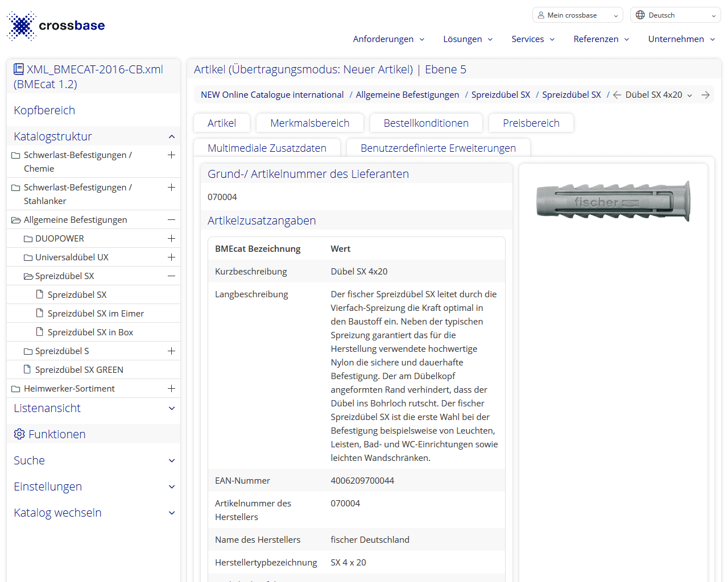The height and width of the screenshot is (582, 728).
Task: Open the Referenzen menu
Action: click(601, 39)
